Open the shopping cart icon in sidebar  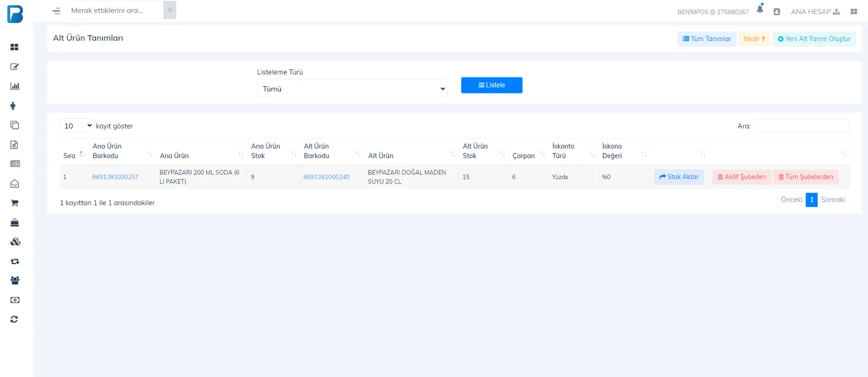pyautogui.click(x=15, y=203)
